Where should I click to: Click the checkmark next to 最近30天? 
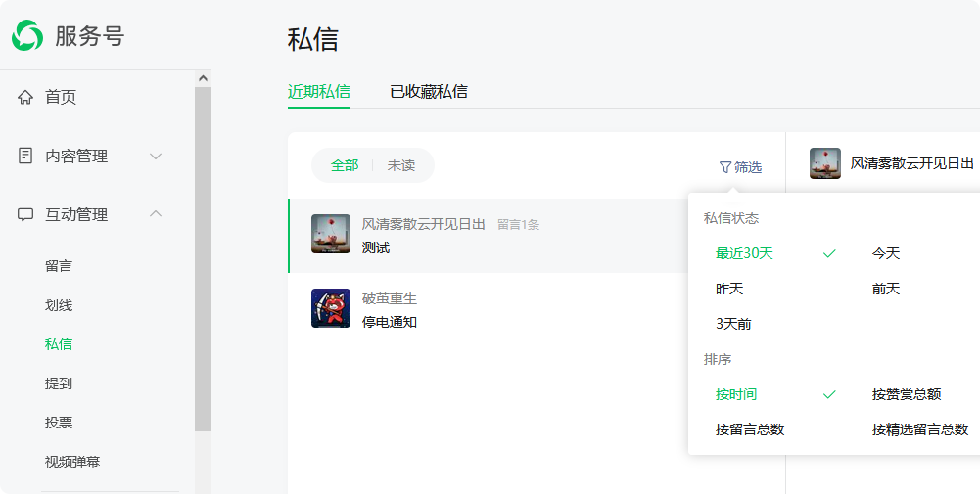pos(829,253)
